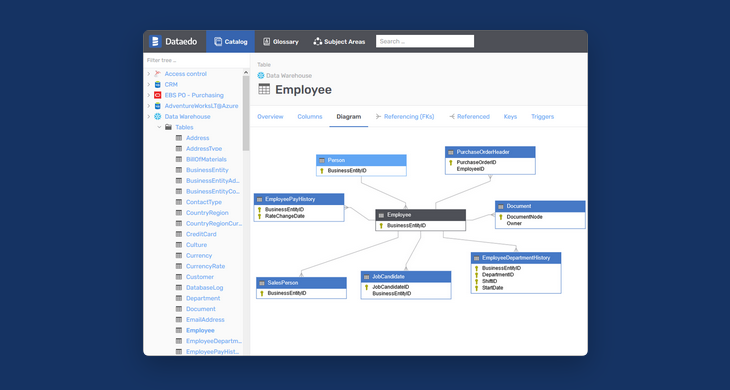The width and height of the screenshot is (730, 390).
Task: Click the Data Warehouse breadcrumb link
Action: (289, 75)
